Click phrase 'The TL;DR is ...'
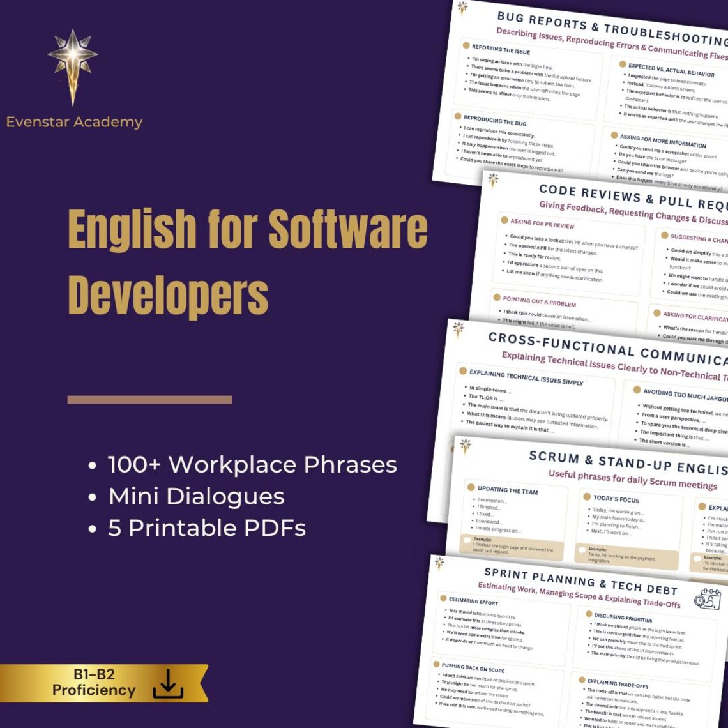This screenshot has width=728, height=728. [x=485, y=397]
